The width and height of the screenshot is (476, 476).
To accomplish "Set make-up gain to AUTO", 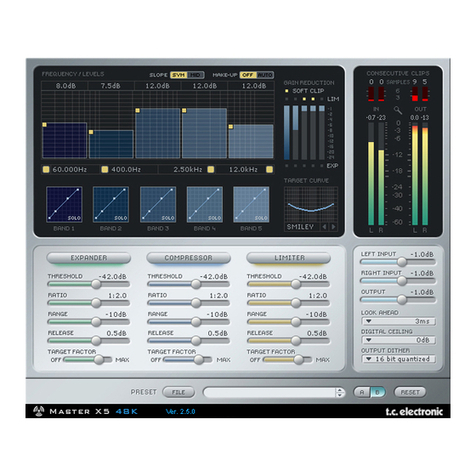I will [x=265, y=75].
